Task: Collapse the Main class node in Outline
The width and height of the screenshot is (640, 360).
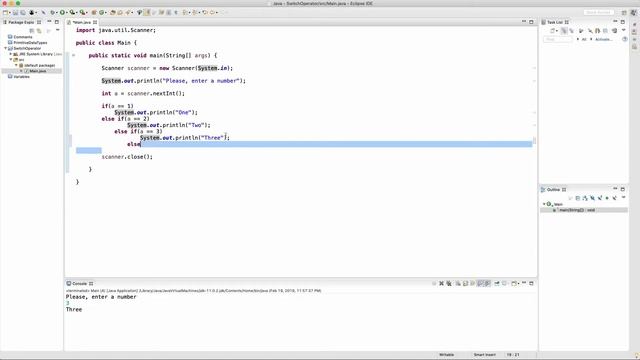Action: click(x=544, y=204)
